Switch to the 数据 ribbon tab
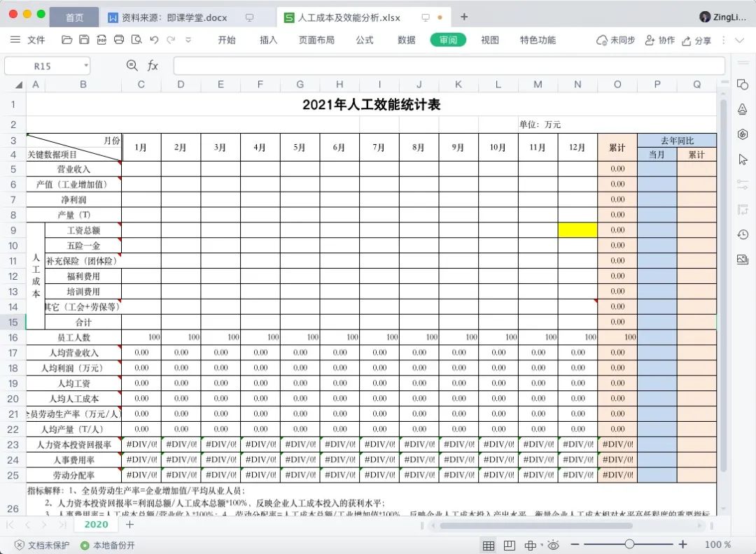756x554 pixels. point(405,40)
